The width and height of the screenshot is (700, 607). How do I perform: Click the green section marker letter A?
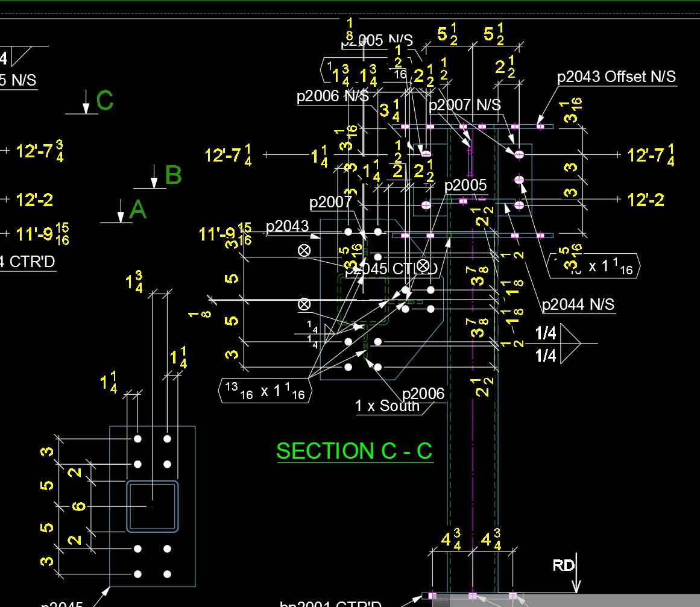click(x=137, y=209)
